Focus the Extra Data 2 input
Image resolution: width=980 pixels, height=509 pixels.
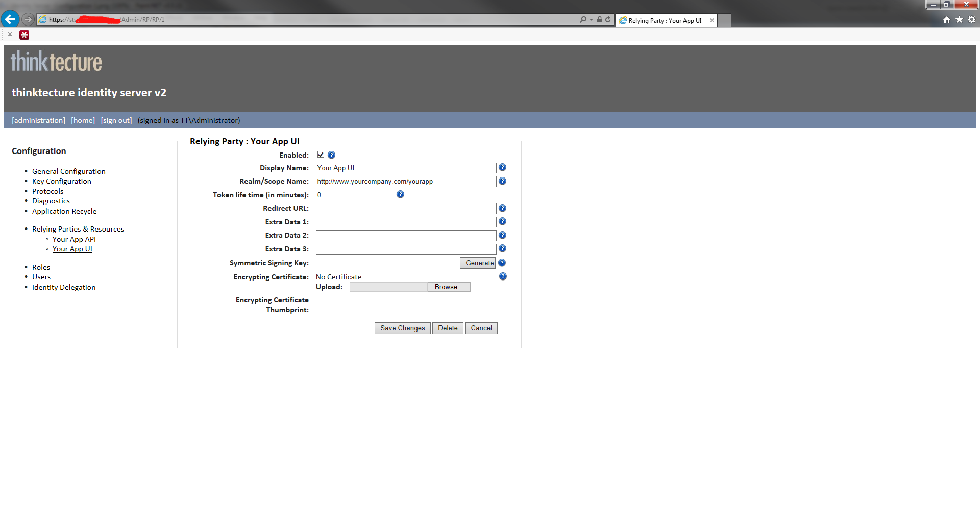[406, 235]
